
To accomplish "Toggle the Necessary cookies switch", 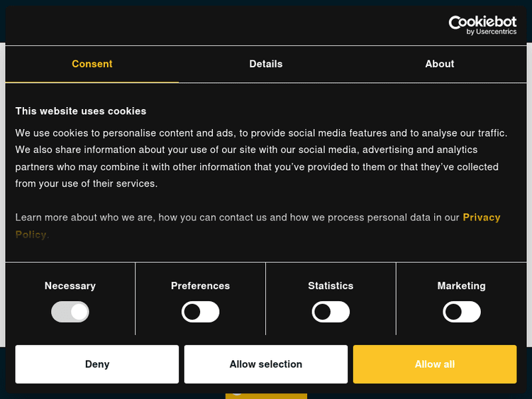I will (70, 312).
